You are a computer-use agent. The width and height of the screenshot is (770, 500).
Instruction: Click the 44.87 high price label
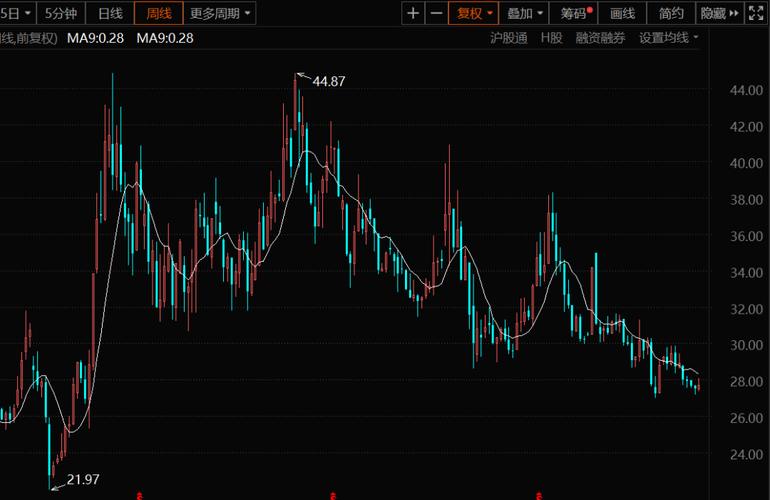329,81
